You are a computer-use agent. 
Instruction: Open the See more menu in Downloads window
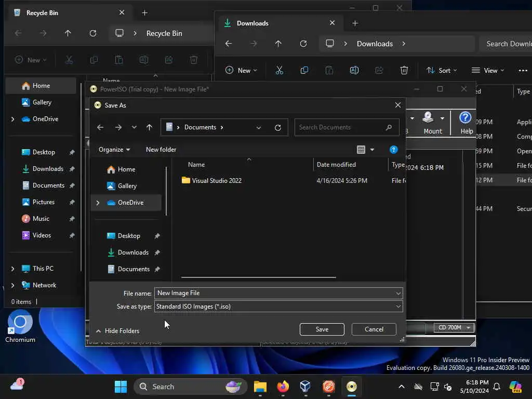523,70
